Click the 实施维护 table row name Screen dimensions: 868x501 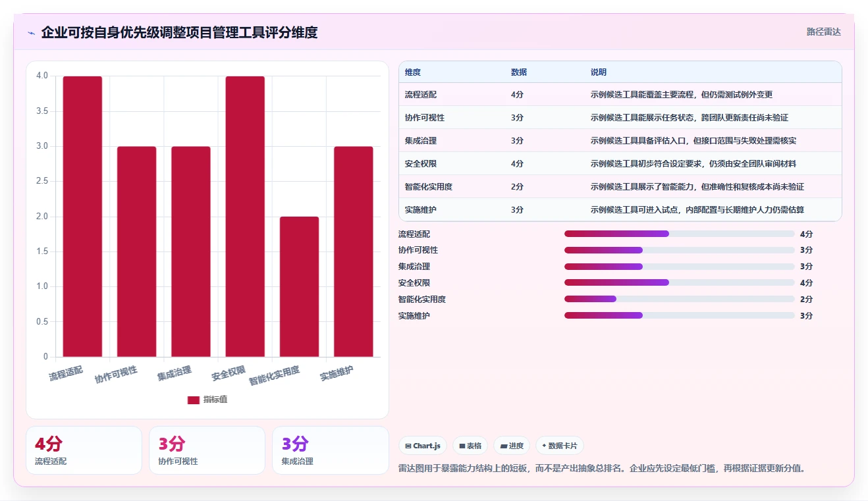[x=421, y=210]
